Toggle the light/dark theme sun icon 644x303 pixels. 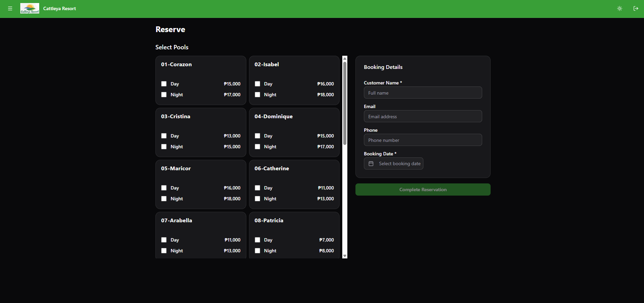(620, 8)
